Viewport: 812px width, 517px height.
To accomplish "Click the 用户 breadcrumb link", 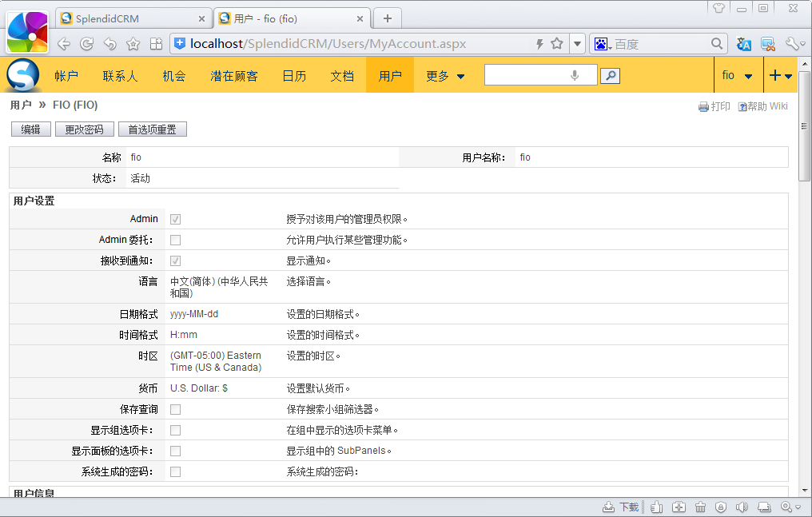I will (x=21, y=105).
